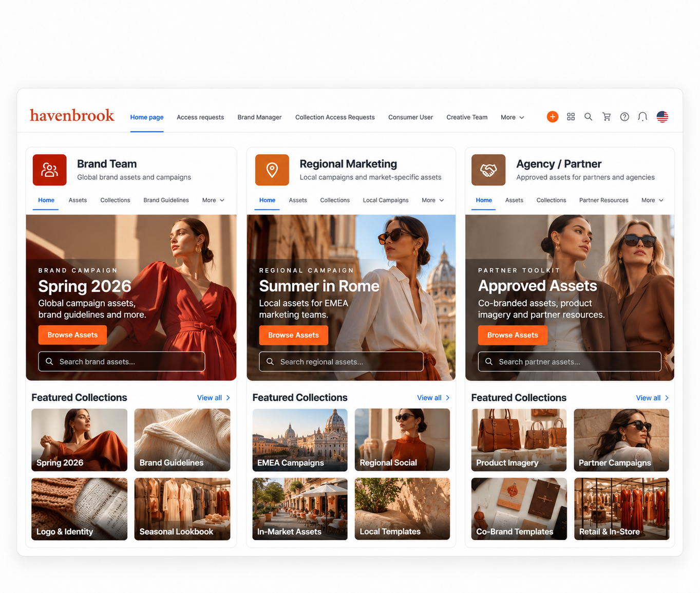
Task: Focus the Search brand assets field
Action: click(122, 361)
